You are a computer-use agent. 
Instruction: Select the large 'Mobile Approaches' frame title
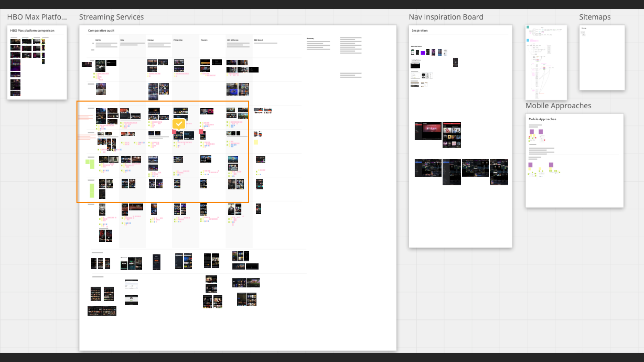point(558,106)
